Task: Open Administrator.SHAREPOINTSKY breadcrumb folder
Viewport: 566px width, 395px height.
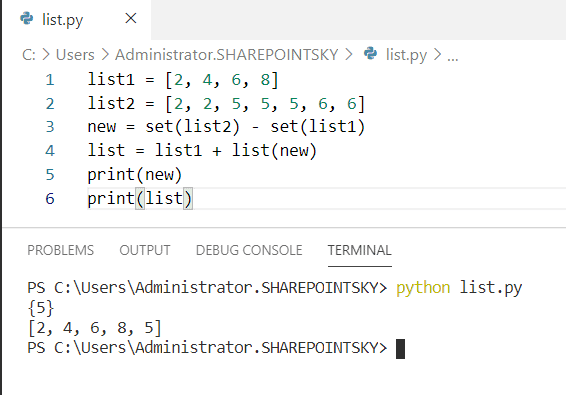Action: pos(227,55)
